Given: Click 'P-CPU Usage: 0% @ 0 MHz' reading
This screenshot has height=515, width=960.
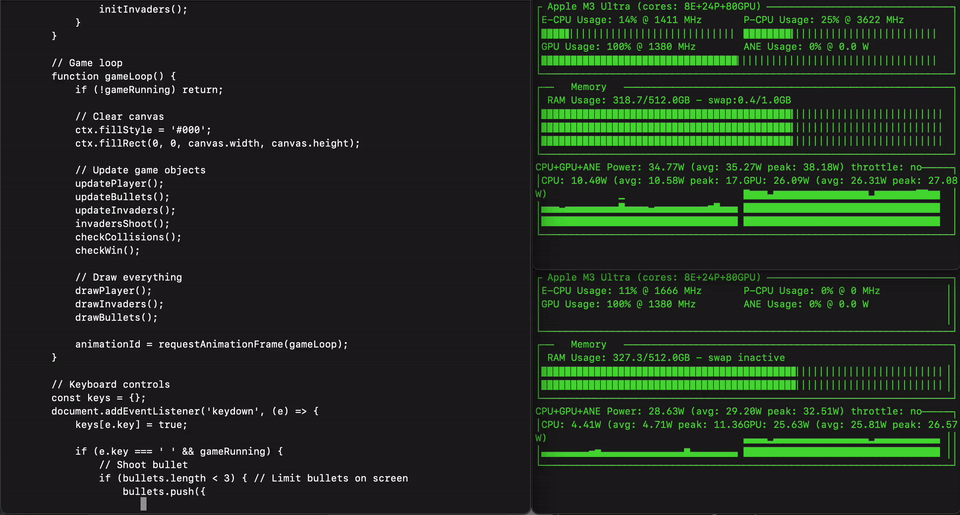Looking at the screenshot, I should 812,291.
